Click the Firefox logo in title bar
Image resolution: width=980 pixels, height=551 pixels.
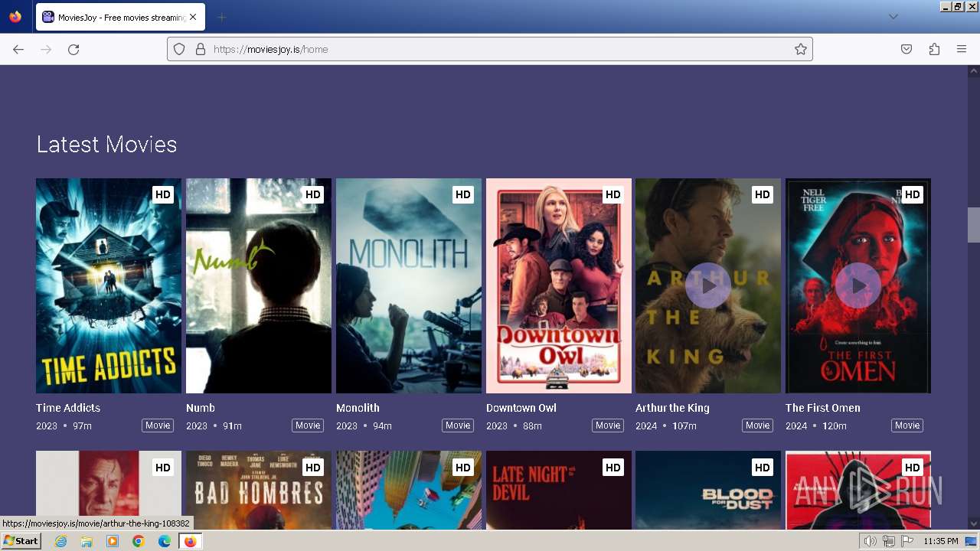pos(15,17)
